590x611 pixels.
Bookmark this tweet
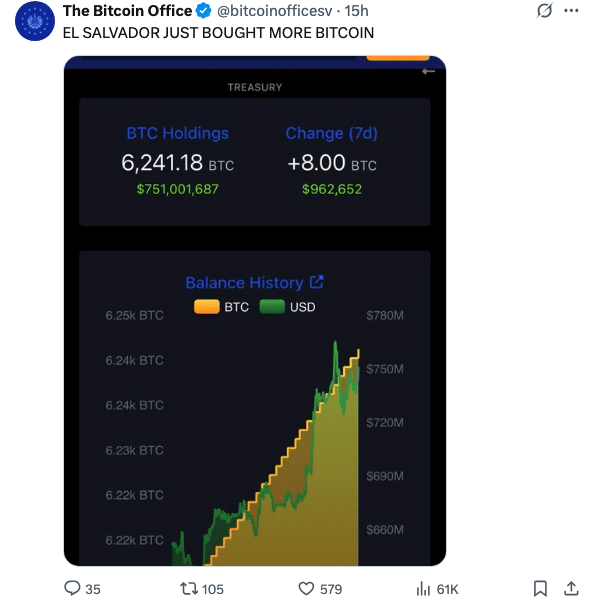click(540, 588)
